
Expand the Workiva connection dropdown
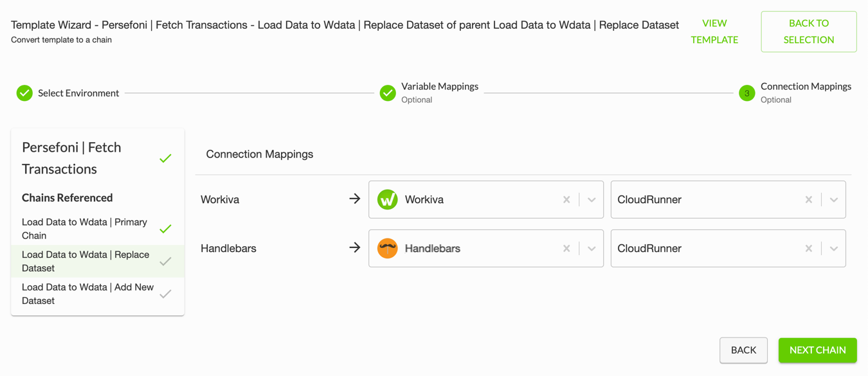click(x=592, y=200)
